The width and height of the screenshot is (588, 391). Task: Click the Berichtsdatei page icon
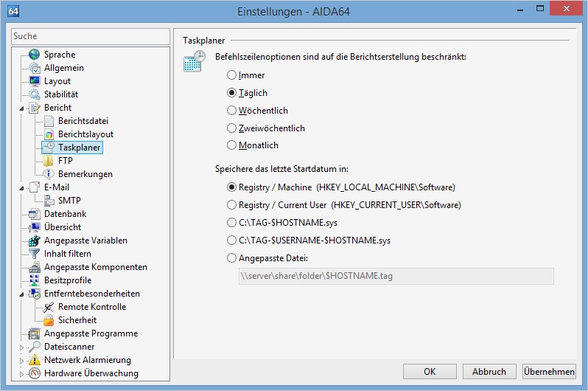tap(49, 121)
